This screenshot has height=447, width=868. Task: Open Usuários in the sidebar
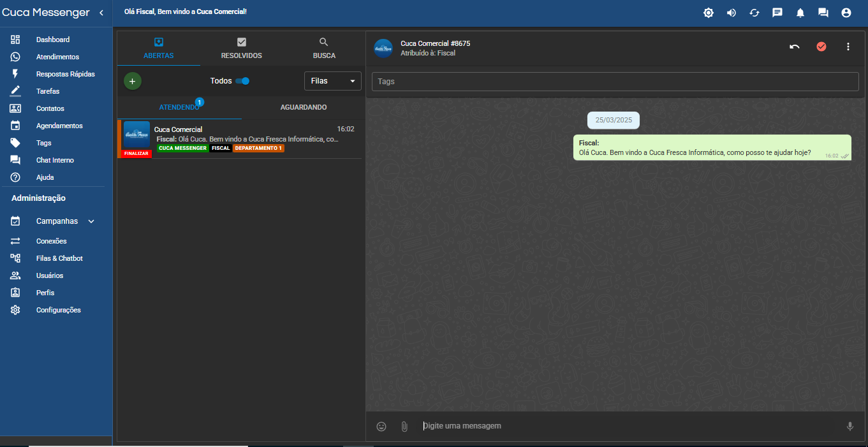tap(50, 275)
